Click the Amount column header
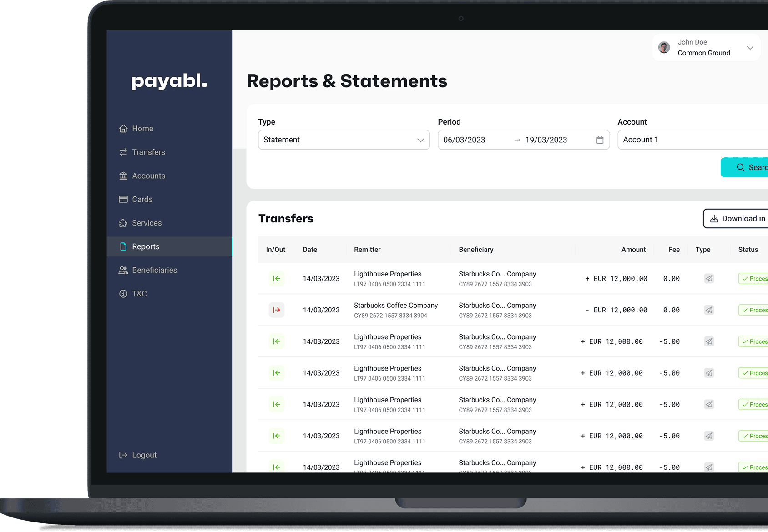 [x=633, y=250]
